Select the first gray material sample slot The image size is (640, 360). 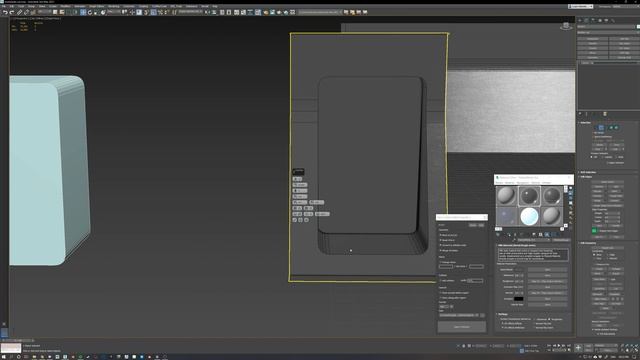click(x=506, y=195)
